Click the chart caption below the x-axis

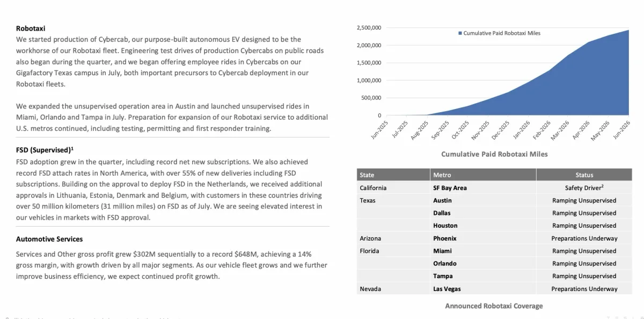[x=494, y=154]
